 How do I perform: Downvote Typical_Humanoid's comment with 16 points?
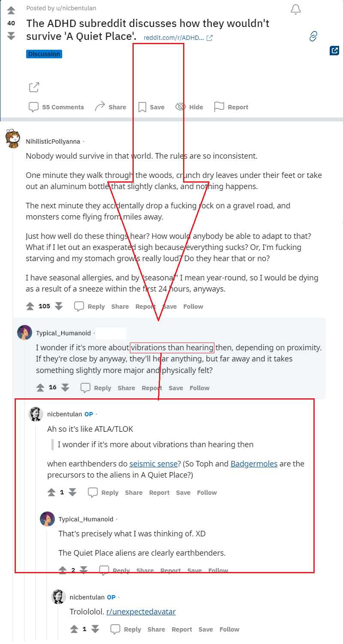pyautogui.click(x=65, y=388)
